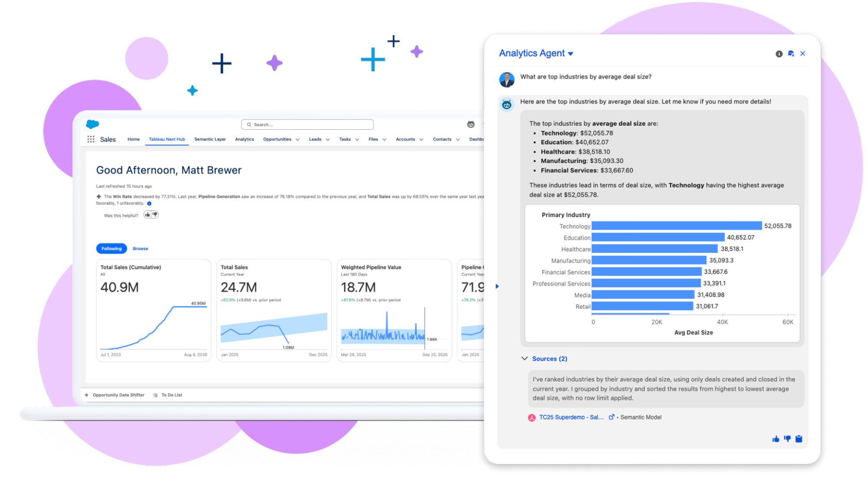This screenshot has height=488, width=868.
Task: Close the Analytics Agent panel
Action: [803, 54]
